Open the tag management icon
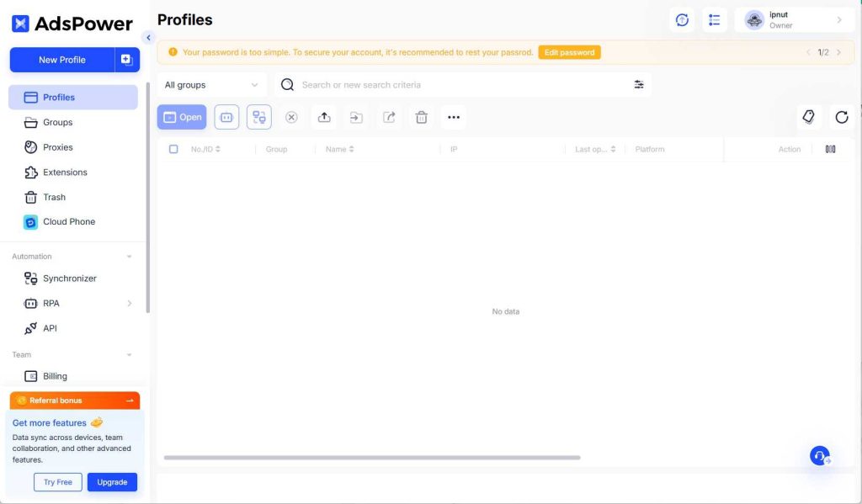862x504 pixels. (809, 118)
